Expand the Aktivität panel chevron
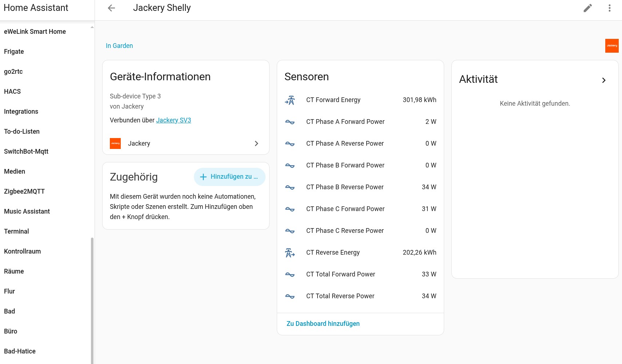 604,80
